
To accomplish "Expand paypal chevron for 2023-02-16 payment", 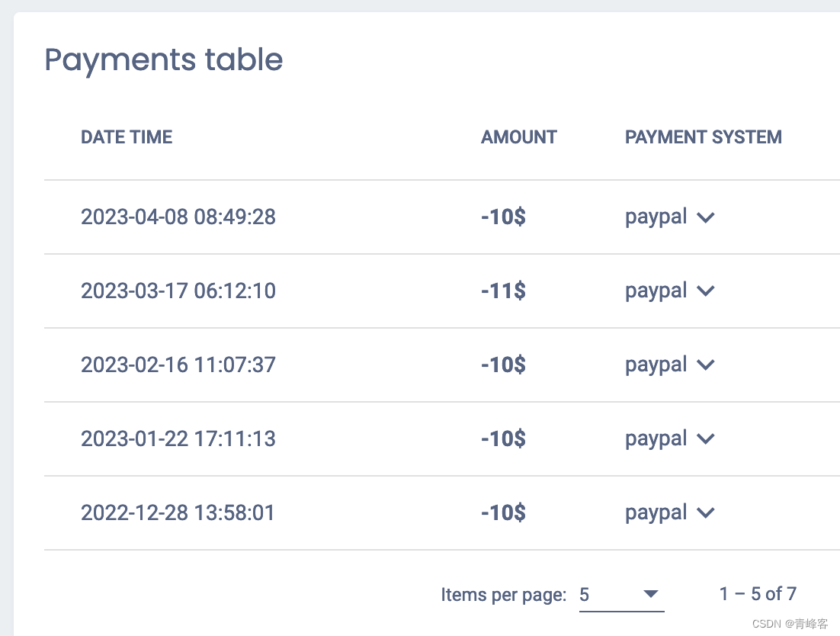I will tap(706, 365).
